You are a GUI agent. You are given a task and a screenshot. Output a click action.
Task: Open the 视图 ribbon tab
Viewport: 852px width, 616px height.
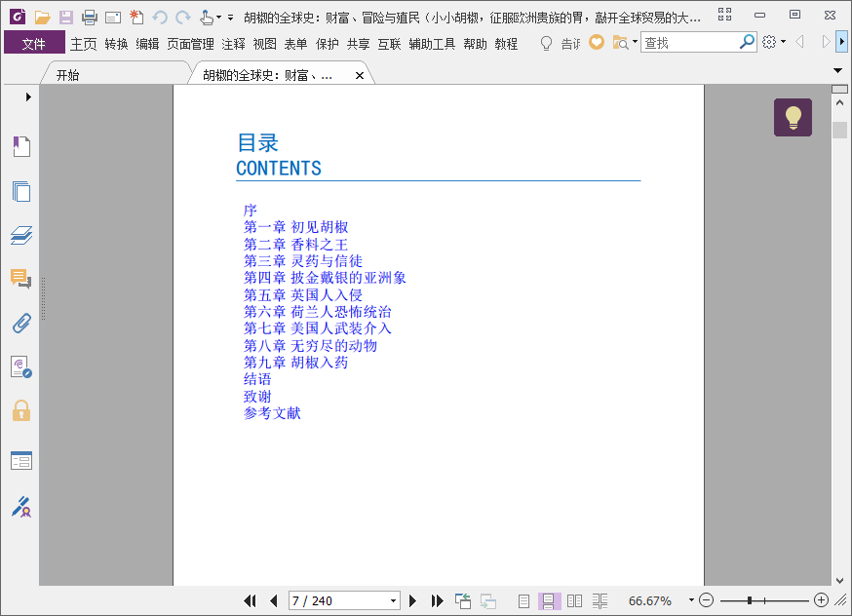(x=264, y=44)
